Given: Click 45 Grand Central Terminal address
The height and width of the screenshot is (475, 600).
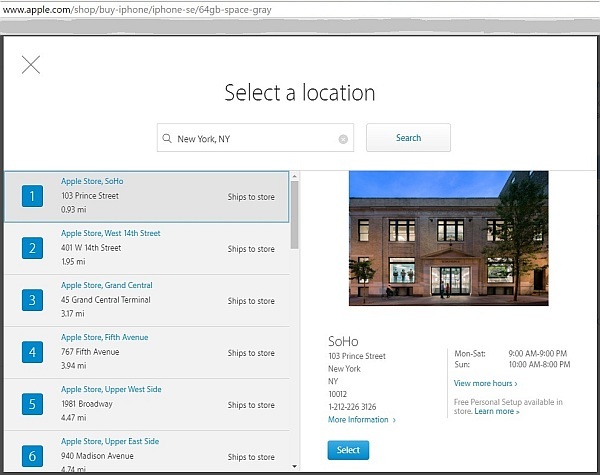Looking at the screenshot, I should pyautogui.click(x=106, y=300).
